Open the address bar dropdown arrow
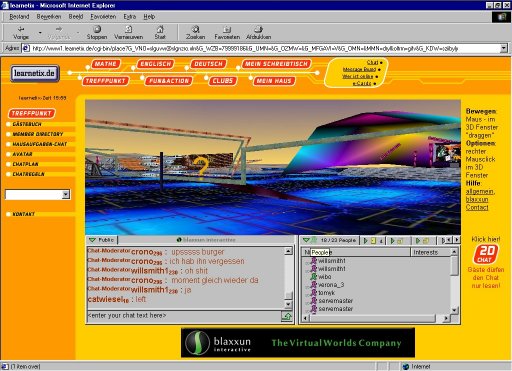Screen dimensions: 512x371 pos(504,48)
